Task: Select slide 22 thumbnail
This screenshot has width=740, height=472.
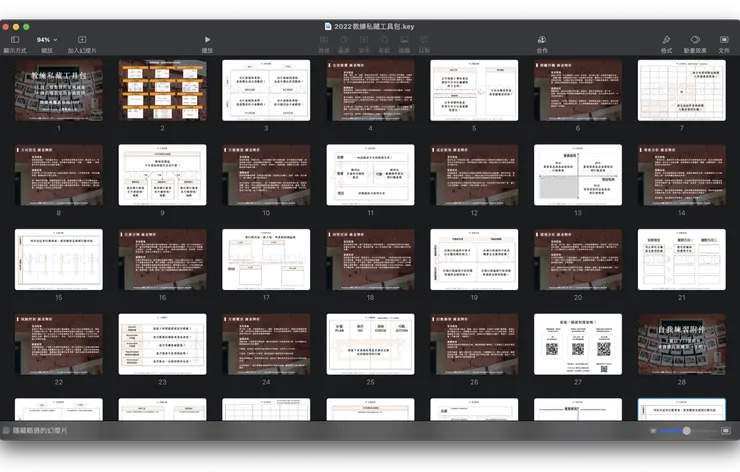Action: 59,344
